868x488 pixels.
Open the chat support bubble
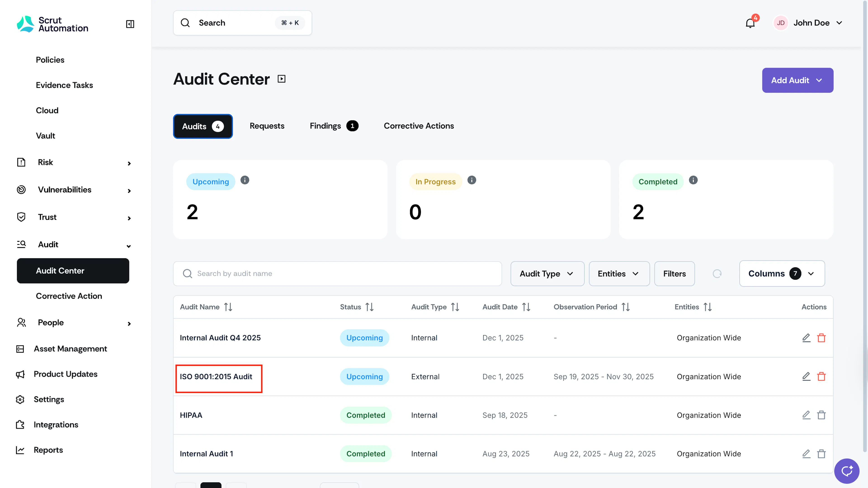[847, 471]
